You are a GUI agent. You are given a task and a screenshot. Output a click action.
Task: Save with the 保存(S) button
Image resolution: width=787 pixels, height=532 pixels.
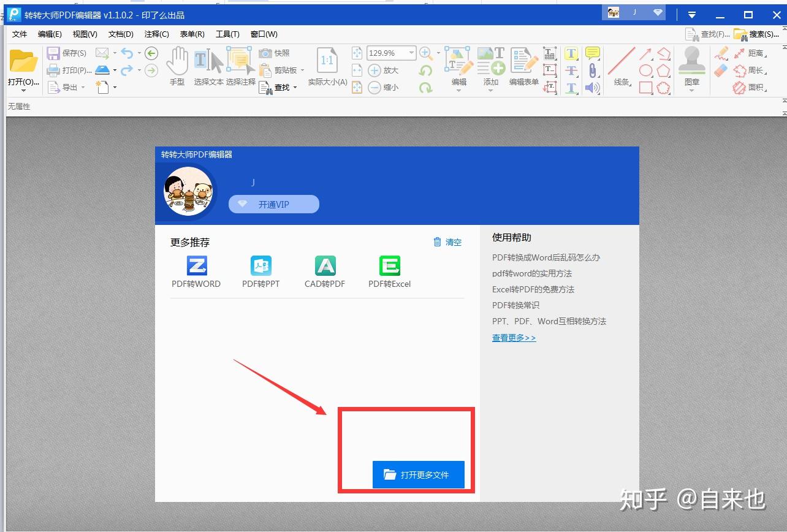pos(67,53)
